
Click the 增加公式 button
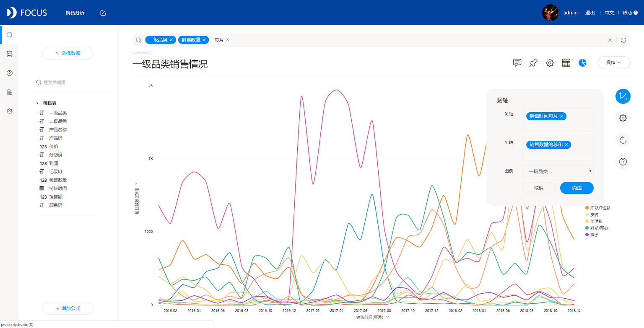(x=68, y=308)
